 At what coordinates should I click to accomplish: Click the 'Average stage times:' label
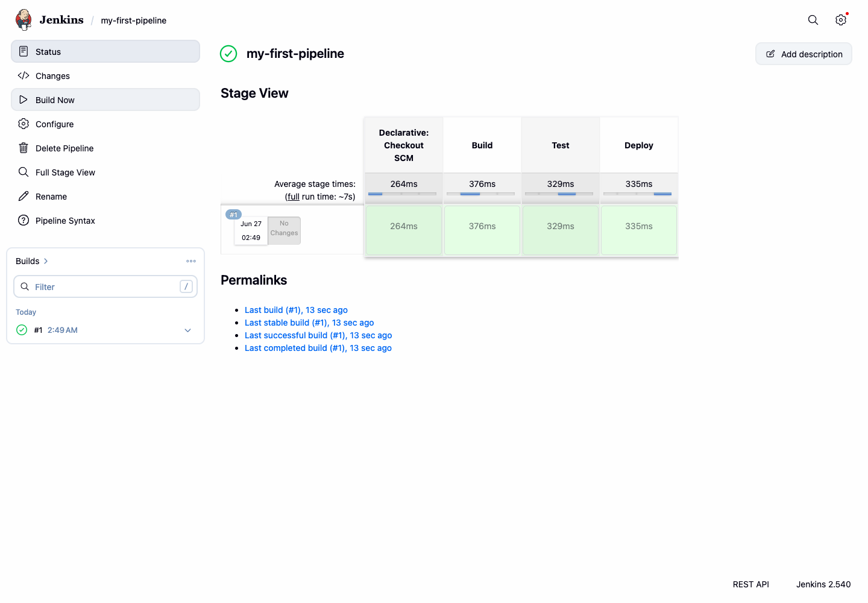coord(315,184)
